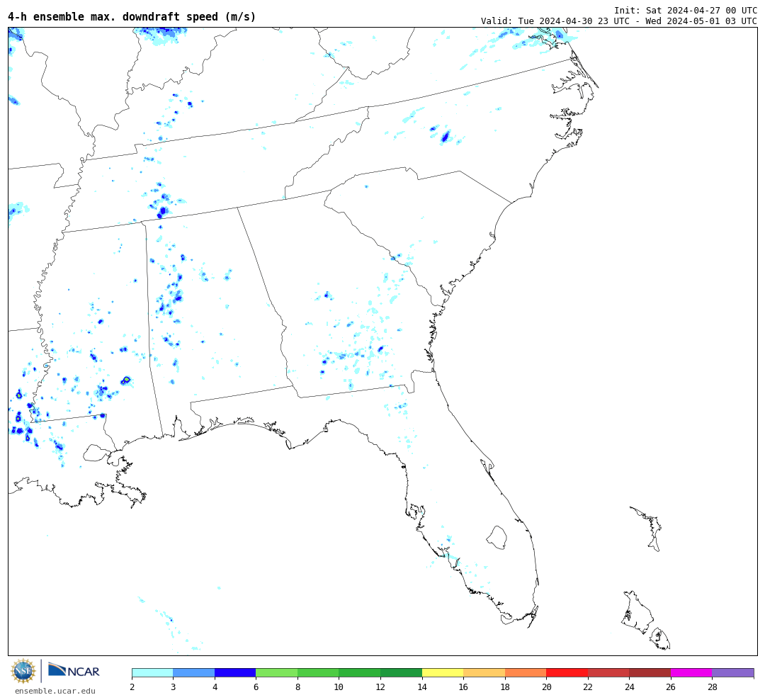Click the NCAR logo

[x=74, y=670]
